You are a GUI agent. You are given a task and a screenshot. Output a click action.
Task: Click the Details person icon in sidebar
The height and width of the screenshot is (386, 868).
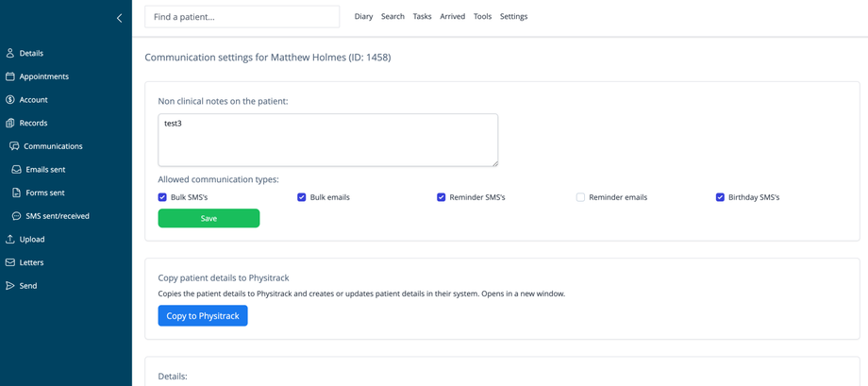[x=10, y=53]
